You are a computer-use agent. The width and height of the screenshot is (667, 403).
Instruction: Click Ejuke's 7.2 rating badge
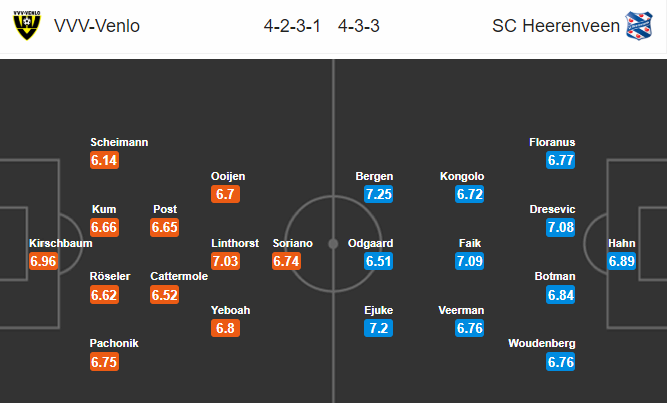(379, 328)
